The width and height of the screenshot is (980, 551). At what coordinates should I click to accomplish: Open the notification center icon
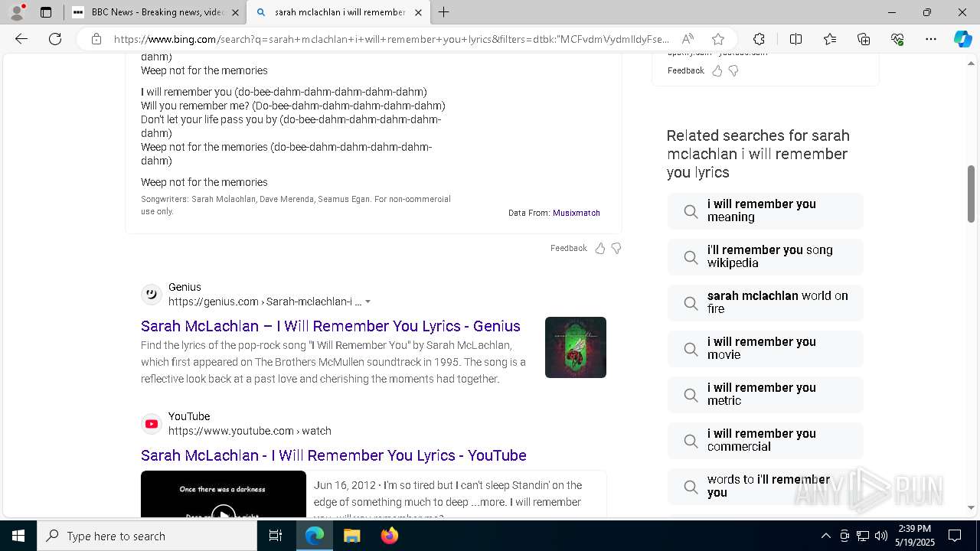tap(955, 536)
